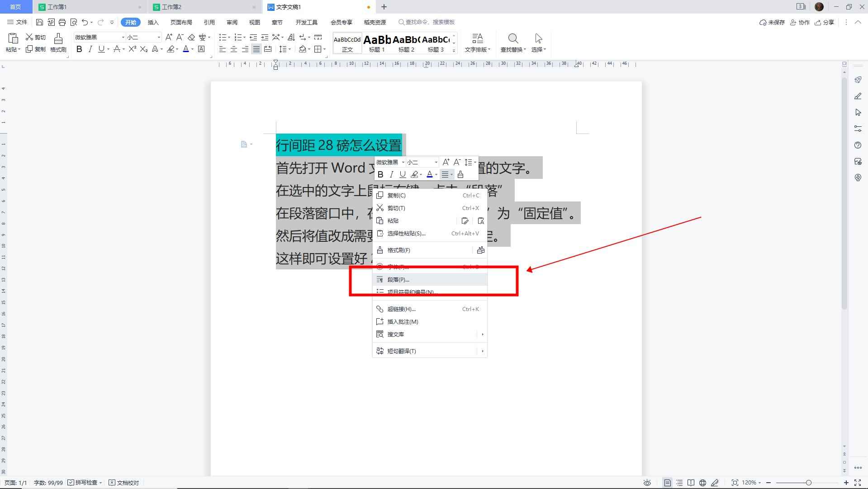Click the underline icon in floating mini toolbar

[402, 174]
